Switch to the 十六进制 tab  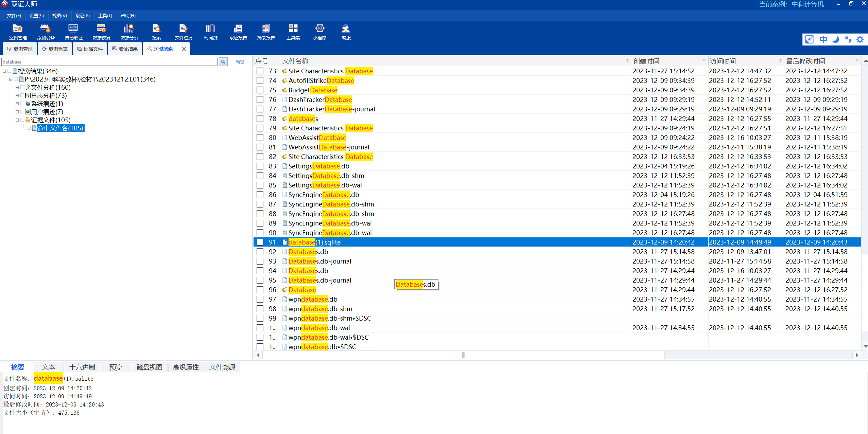tap(82, 367)
